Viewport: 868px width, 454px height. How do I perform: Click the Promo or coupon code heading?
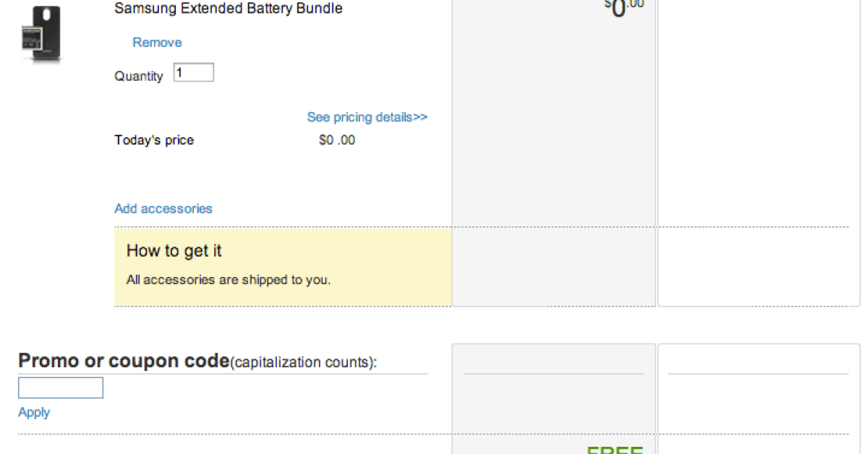124,361
